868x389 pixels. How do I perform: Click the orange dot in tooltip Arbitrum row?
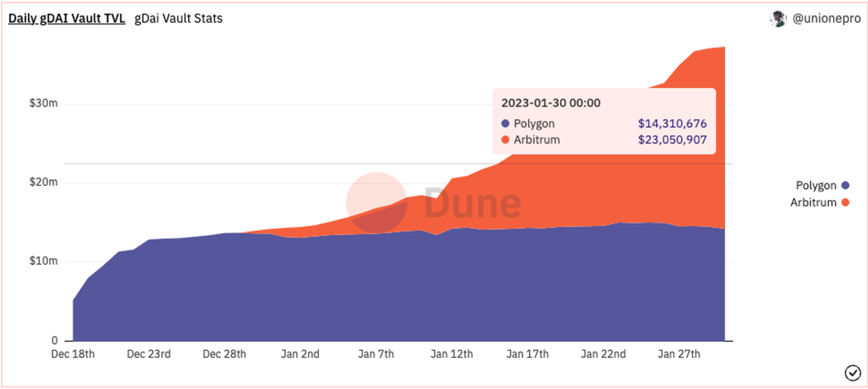point(505,139)
